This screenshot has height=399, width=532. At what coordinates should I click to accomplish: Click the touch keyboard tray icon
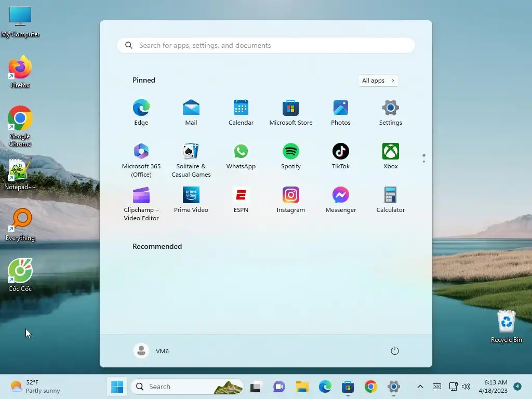[x=437, y=387]
